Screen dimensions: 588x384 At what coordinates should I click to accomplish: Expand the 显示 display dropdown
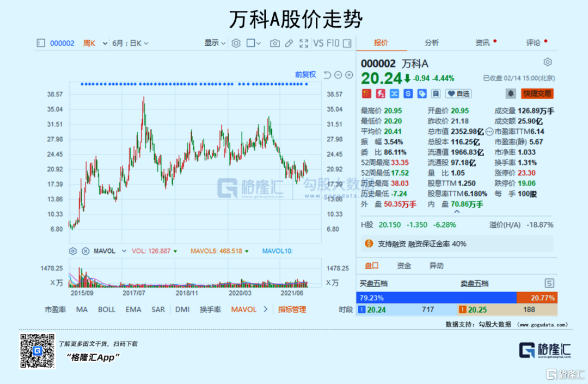click(x=215, y=43)
